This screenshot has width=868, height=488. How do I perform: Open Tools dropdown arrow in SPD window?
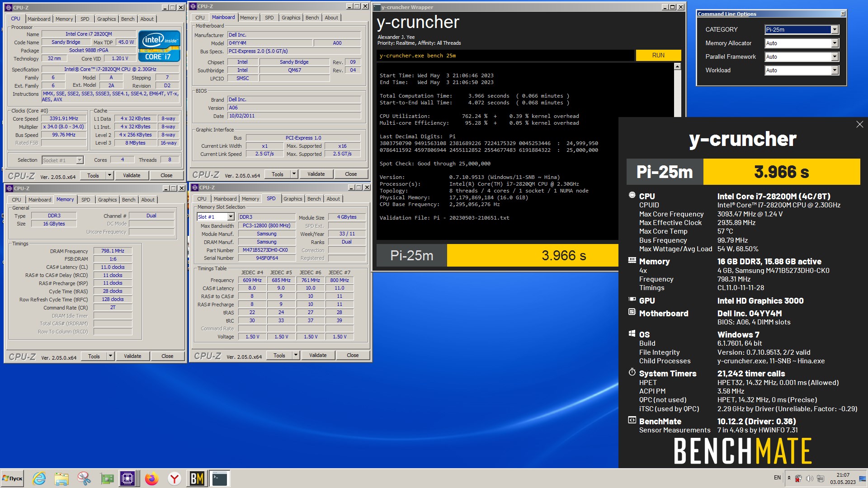296,355
